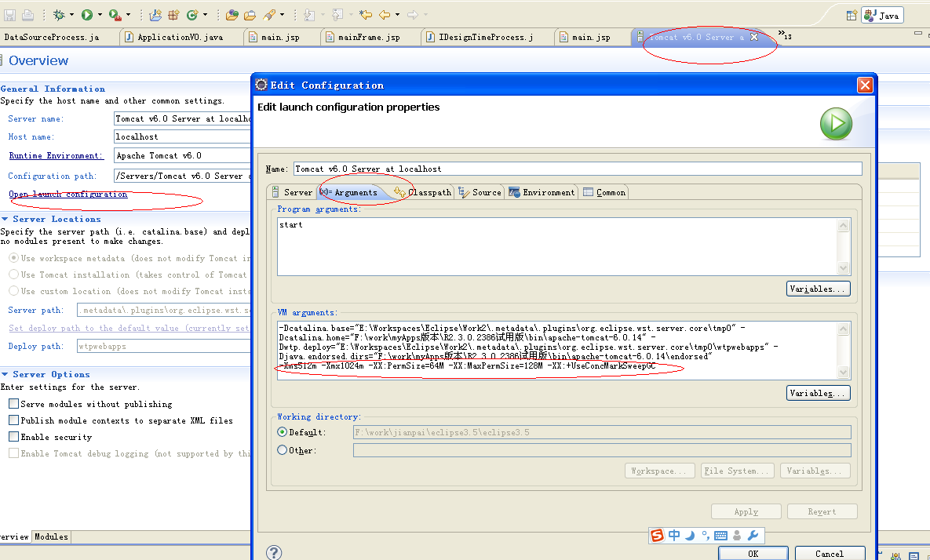Click the help question mark icon
Image resolution: width=930 pixels, height=560 pixels.
(273, 552)
